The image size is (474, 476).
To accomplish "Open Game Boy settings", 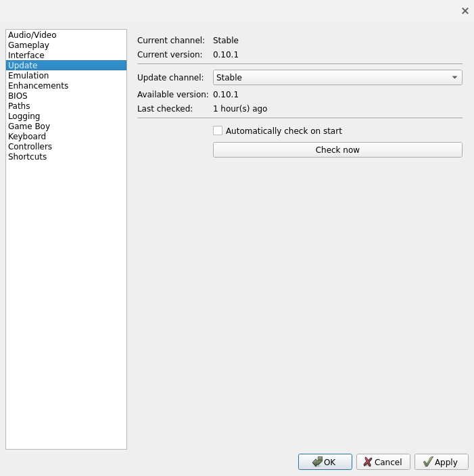I will pos(66,126).
